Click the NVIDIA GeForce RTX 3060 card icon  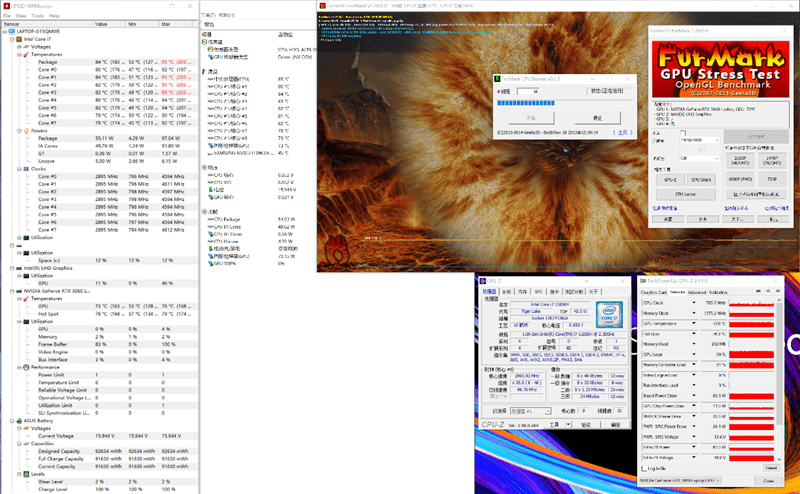[19, 291]
